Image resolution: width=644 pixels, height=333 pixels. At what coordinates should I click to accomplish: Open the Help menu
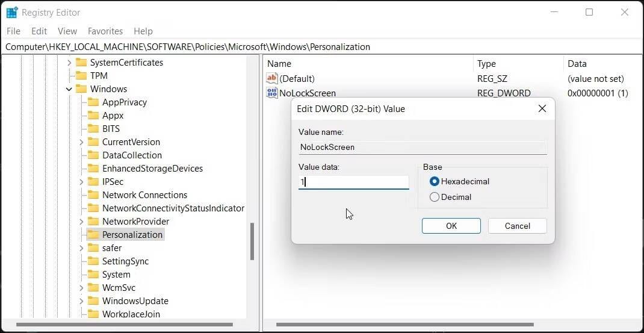tap(143, 31)
